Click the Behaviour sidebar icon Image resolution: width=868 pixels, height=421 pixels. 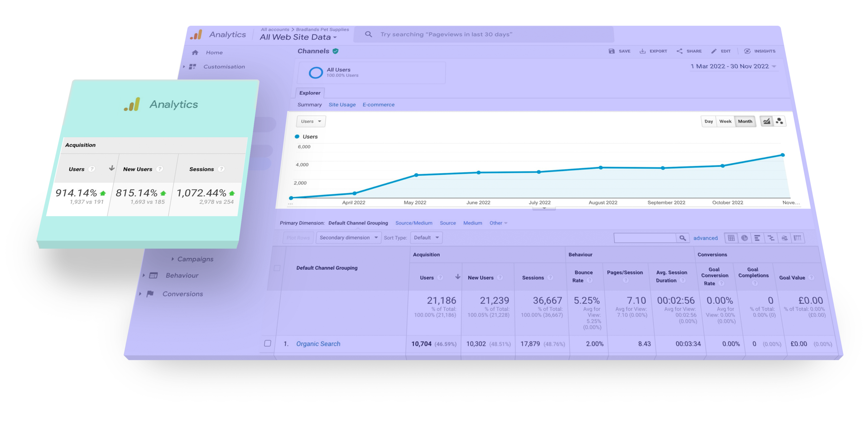click(x=153, y=275)
